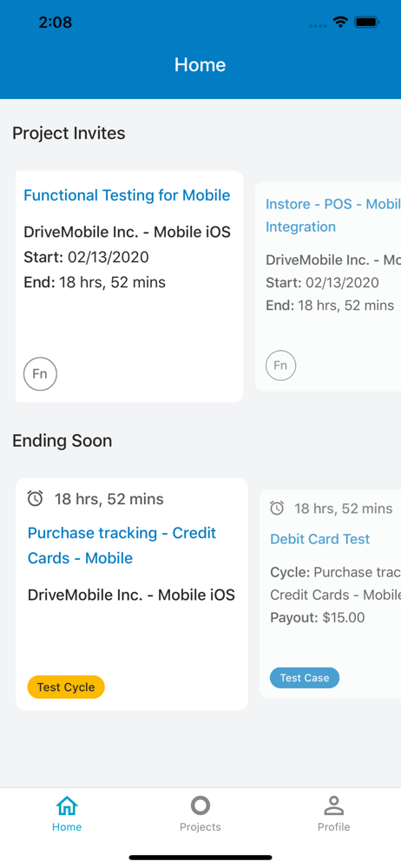Tap the Home title in header

pos(200,65)
